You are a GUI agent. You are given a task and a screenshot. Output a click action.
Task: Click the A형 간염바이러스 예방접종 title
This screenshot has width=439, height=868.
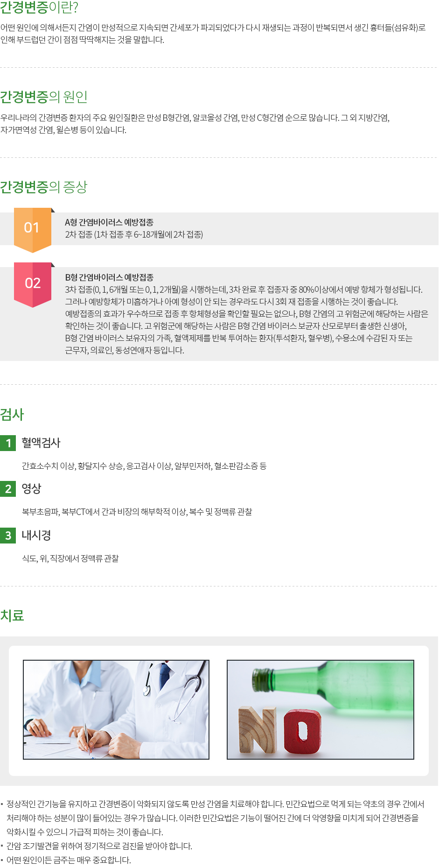tap(109, 222)
